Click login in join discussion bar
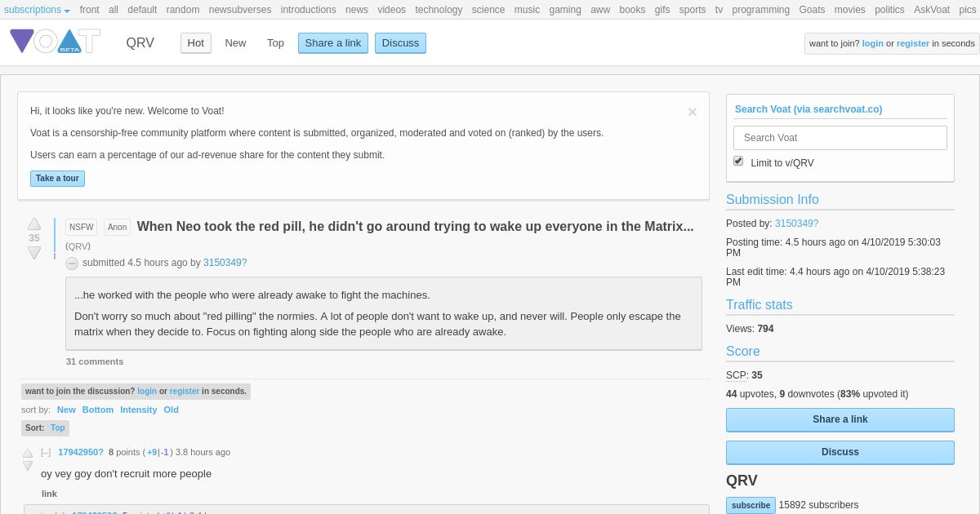980x514 pixels. point(147,392)
